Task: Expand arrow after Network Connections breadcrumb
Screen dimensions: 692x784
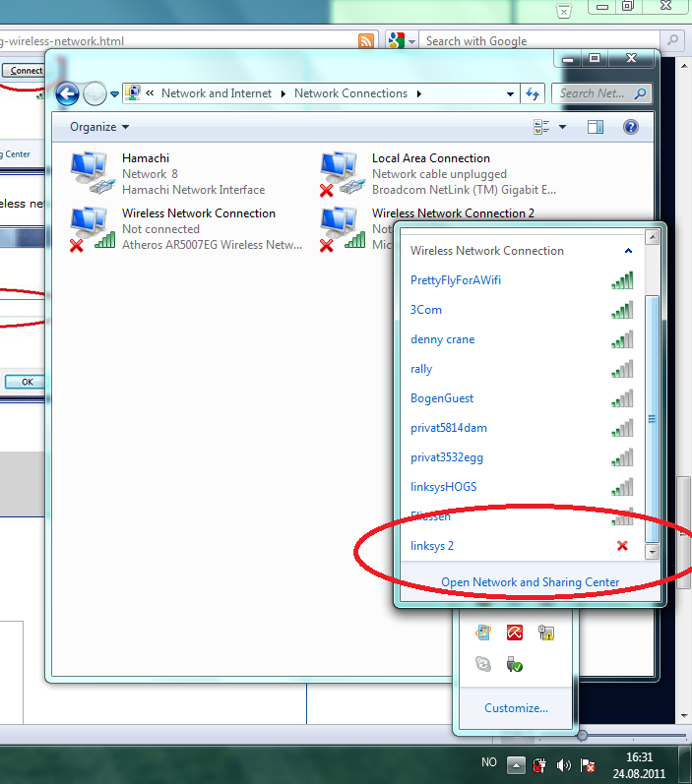Action: [x=418, y=94]
